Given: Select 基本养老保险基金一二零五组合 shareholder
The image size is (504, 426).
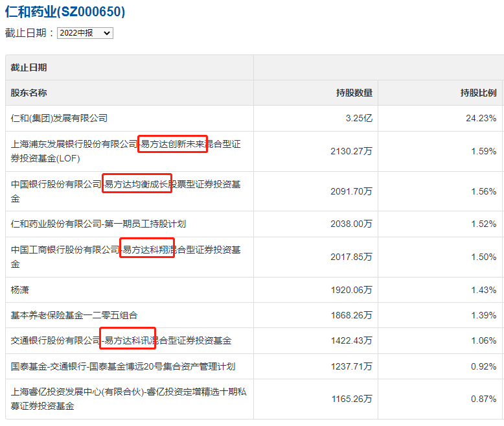Looking at the screenshot, I should point(74,315).
